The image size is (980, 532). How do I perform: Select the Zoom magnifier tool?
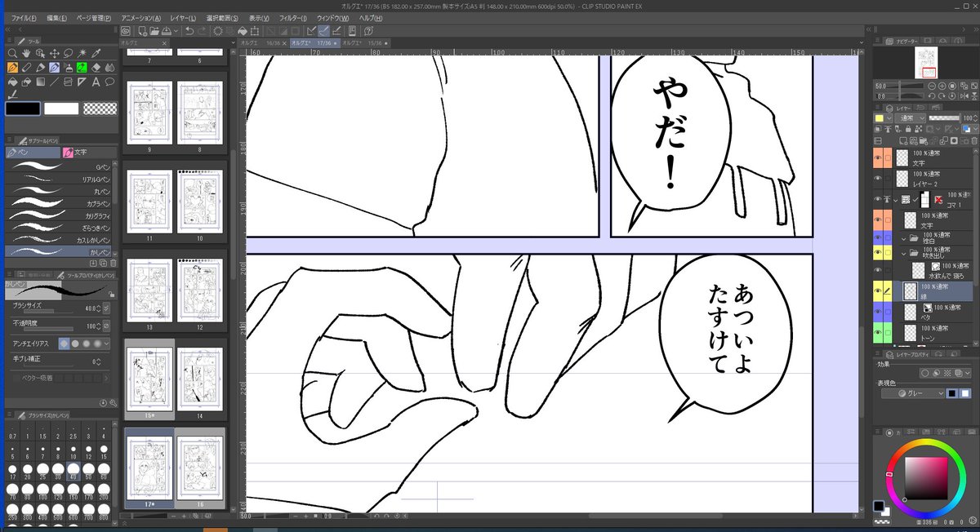pos(12,54)
